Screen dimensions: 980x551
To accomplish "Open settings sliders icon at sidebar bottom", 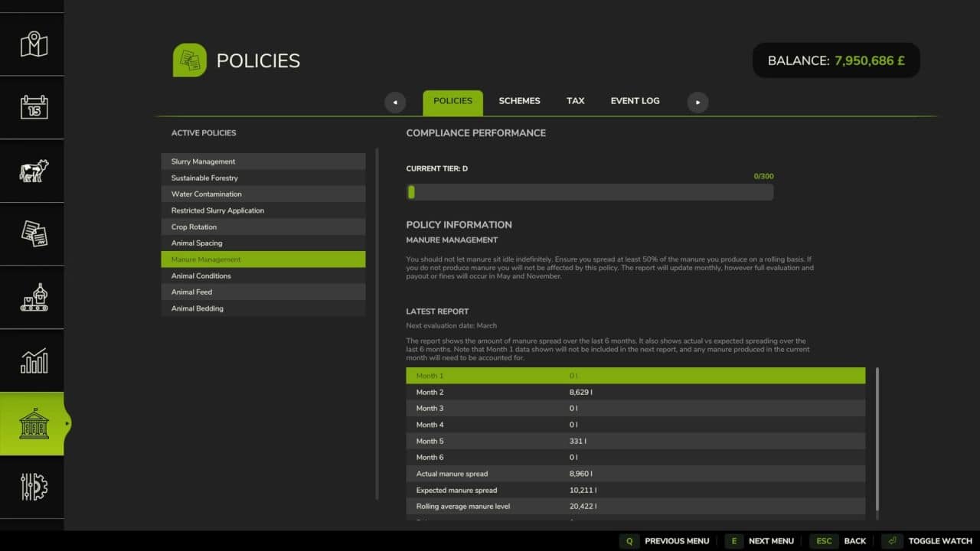I will pos(32,485).
